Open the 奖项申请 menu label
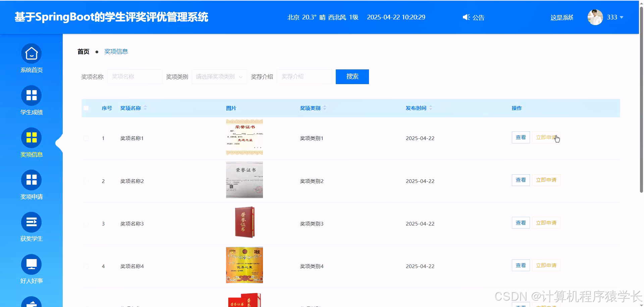644x307 pixels. tap(32, 197)
